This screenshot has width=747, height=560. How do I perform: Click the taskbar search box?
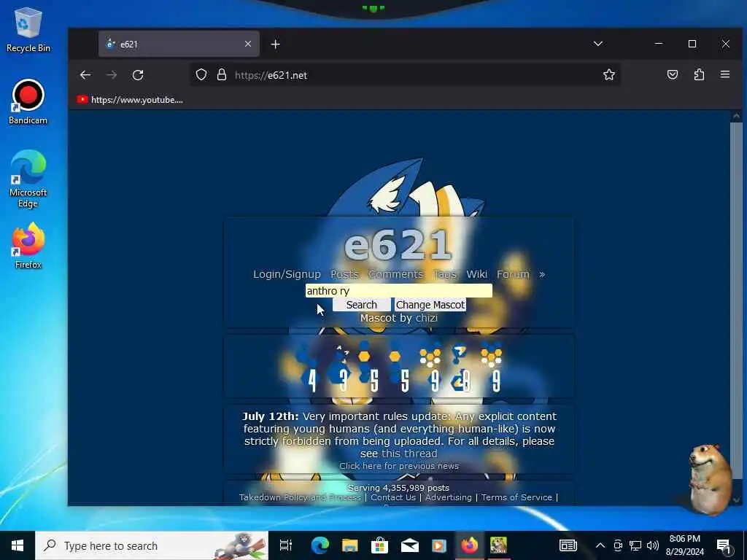click(152, 545)
